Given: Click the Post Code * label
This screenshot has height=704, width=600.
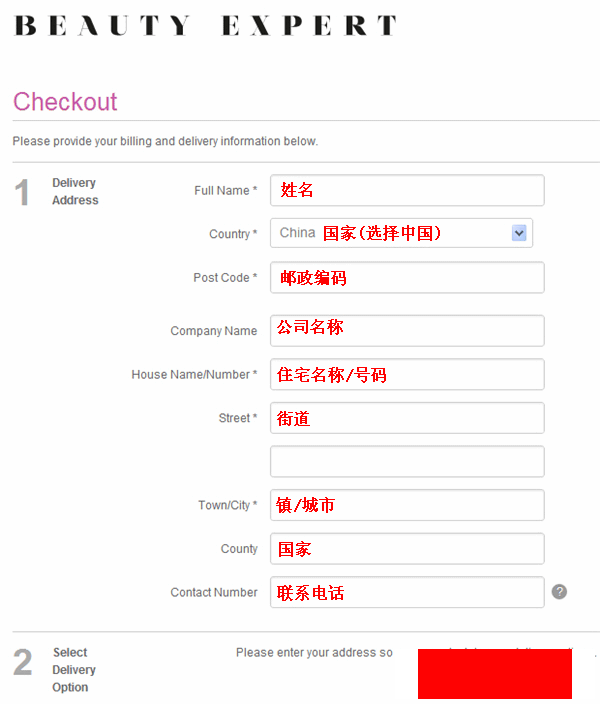Looking at the screenshot, I should 225,277.
